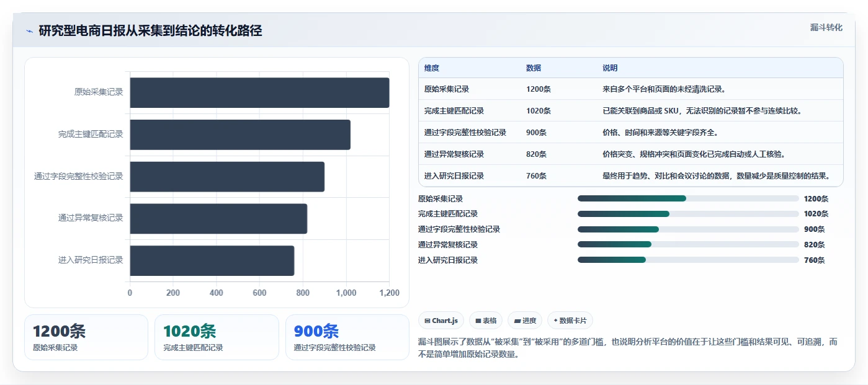Viewport: 868px width, 385px height.
Task: Click the 进入研究日报记录 progress bar
Action: pyautogui.click(x=688, y=260)
